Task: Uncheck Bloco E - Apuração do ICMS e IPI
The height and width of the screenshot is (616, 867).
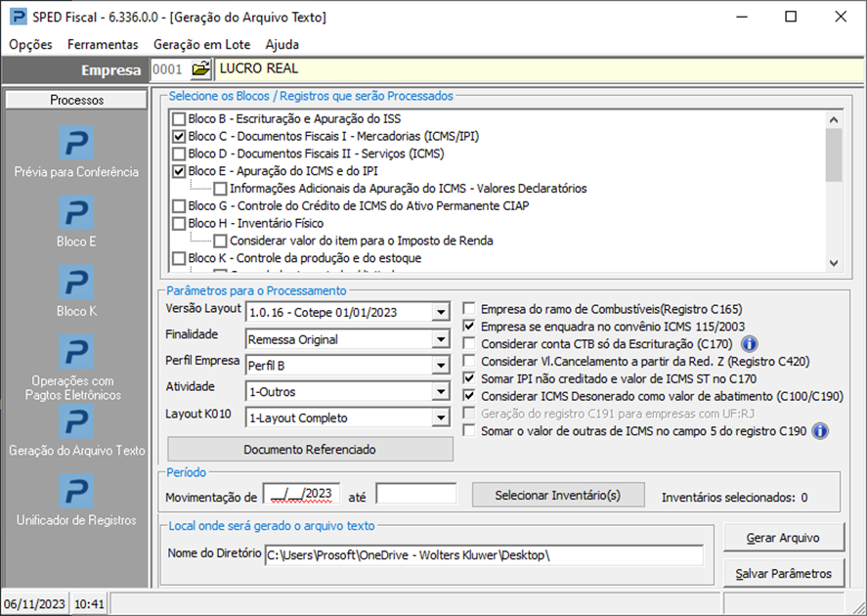Action: [x=179, y=171]
